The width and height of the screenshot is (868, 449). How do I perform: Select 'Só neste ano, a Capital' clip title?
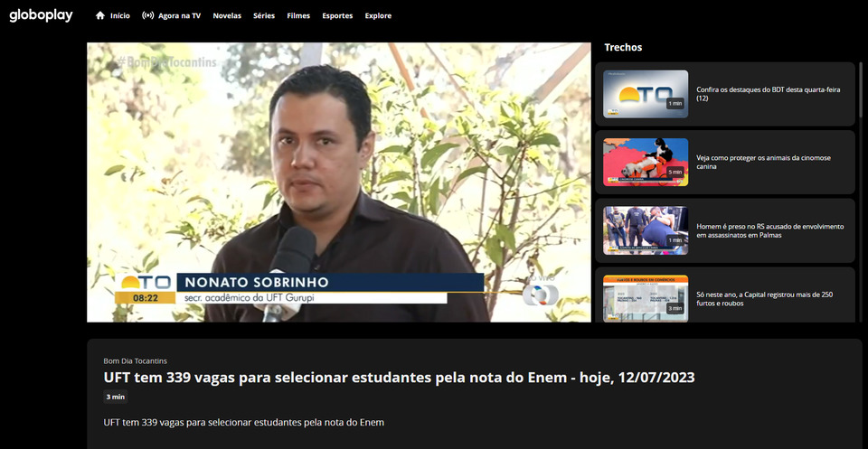pyautogui.click(x=765, y=299)
